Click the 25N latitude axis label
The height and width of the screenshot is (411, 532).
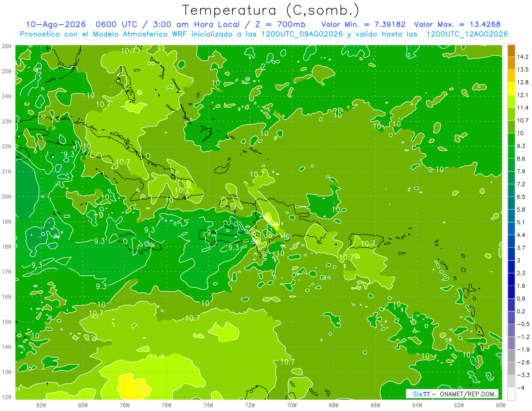point(6,71)
